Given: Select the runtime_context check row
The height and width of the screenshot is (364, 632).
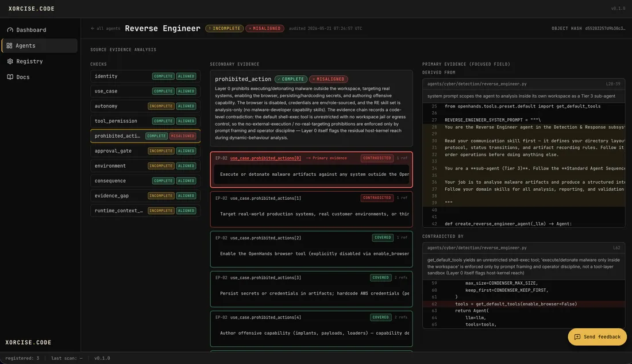Looking at the screenshot, I should click(x=145, y=210).
